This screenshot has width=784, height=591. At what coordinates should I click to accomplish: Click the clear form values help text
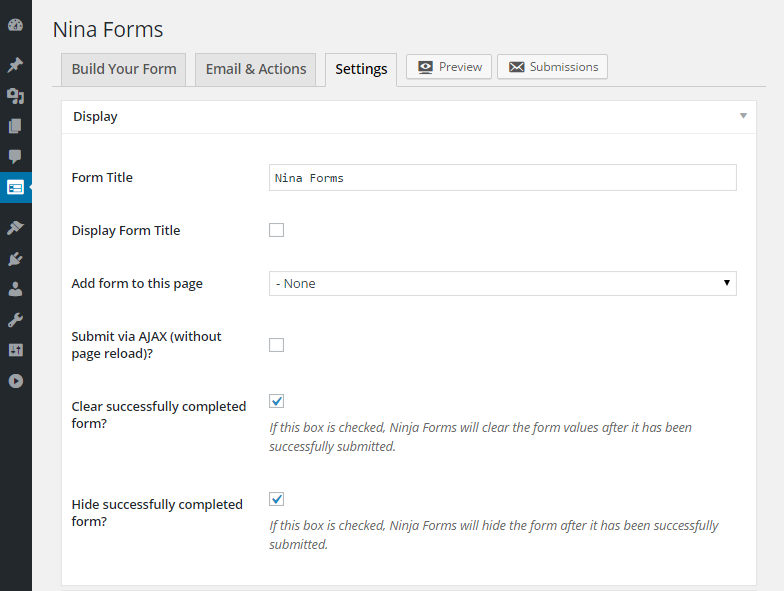coord(480,437)
